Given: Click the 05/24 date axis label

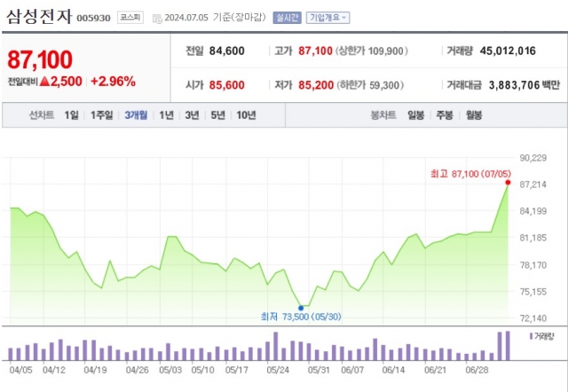Looking at the screenshot, I should (x=278, y=370).
